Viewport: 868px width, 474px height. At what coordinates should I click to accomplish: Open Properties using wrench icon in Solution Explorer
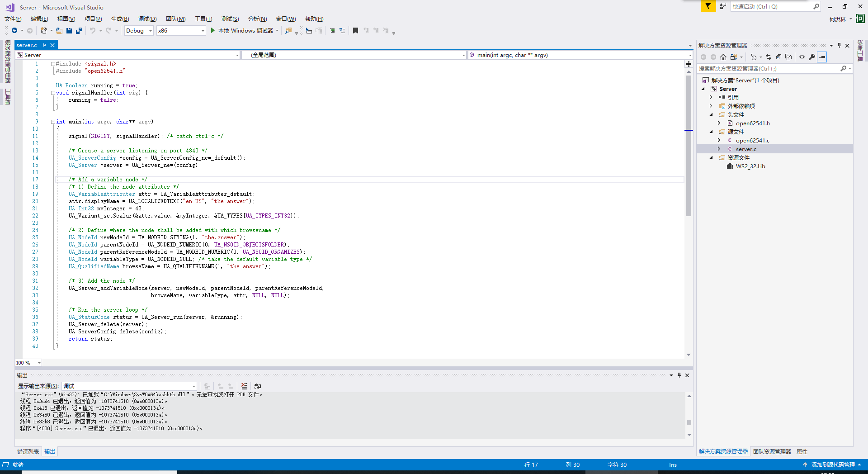pos(812,57)
